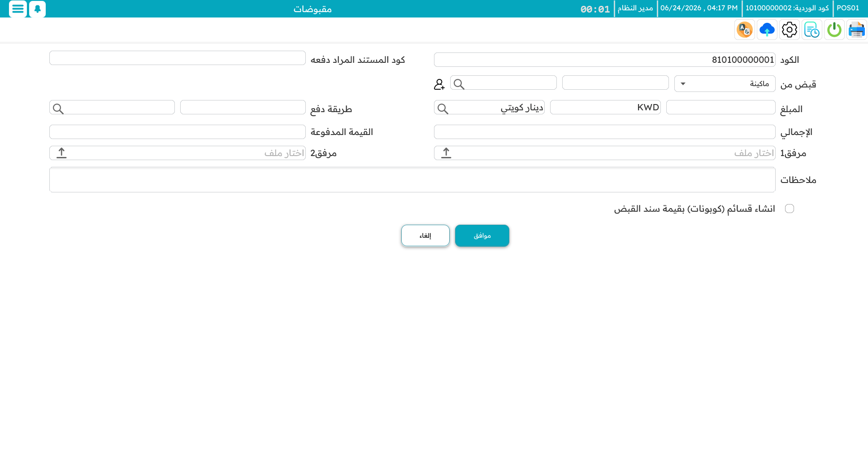Image resolution: width=868 pixels, height=470 pixels.
Task: Click the طريقة دفع code field
Action: (243, 107)
